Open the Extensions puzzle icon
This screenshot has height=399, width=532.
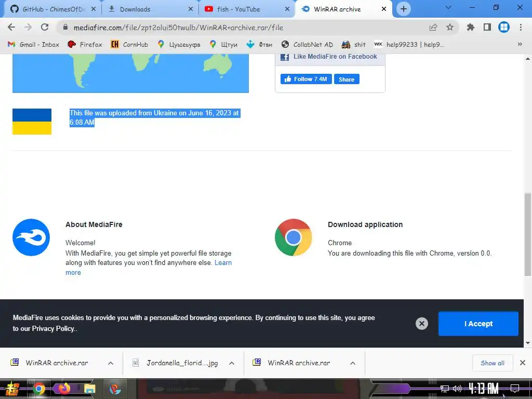pyautogui.click(x=470, y=27)
